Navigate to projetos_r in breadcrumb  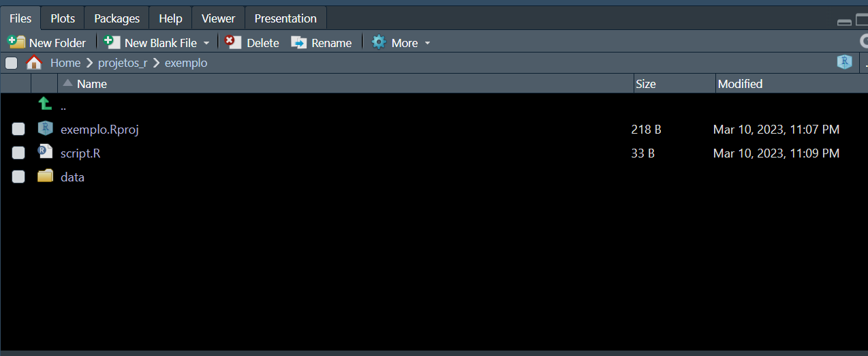[123, 63]
